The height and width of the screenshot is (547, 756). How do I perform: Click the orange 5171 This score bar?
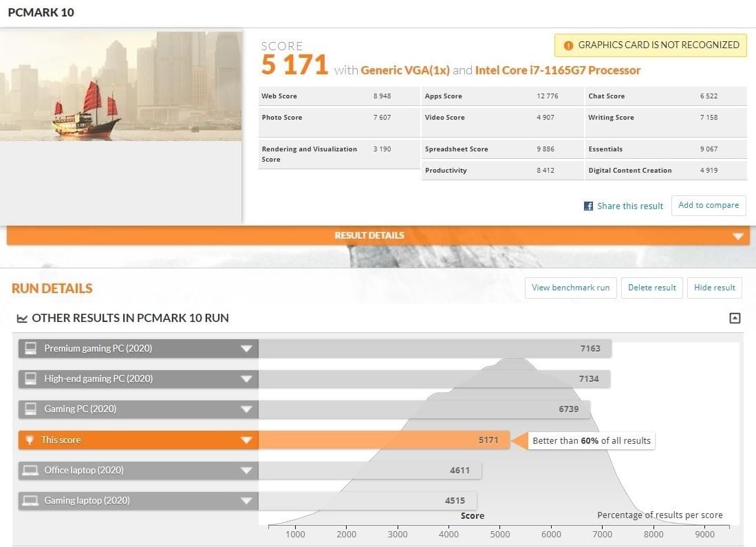click(x=384, y=440)
